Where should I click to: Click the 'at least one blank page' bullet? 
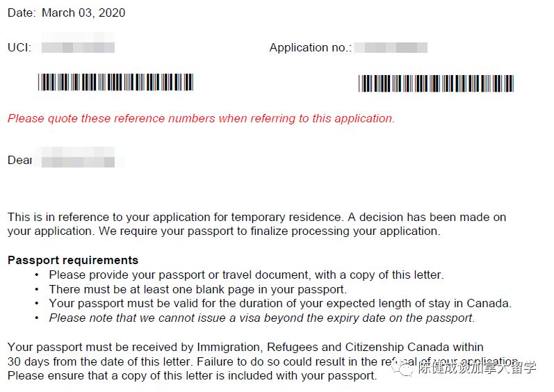197,289
